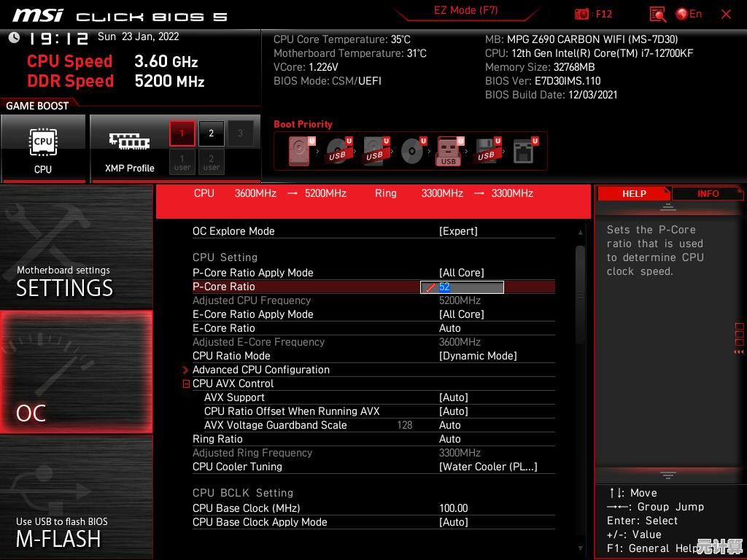Click the CPU chip icon under Game Boost

point(43,142)
